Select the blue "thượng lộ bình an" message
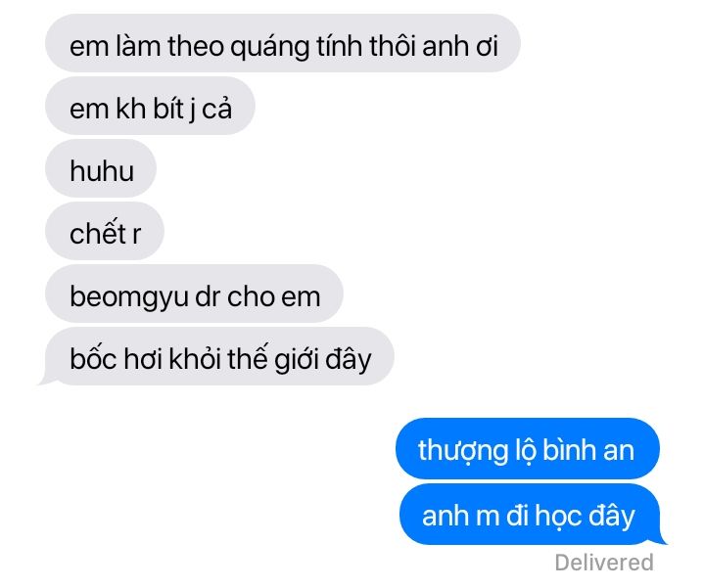 (x=528, y=448)
